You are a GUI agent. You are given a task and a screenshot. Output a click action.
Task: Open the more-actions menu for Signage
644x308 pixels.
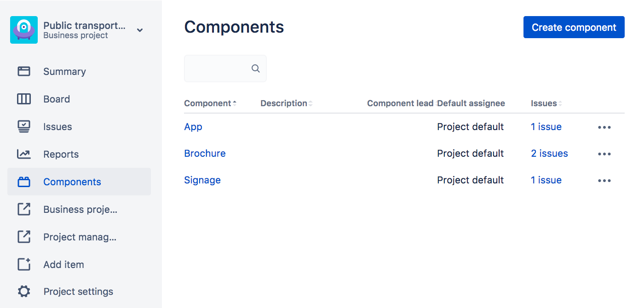pos(604,181)
